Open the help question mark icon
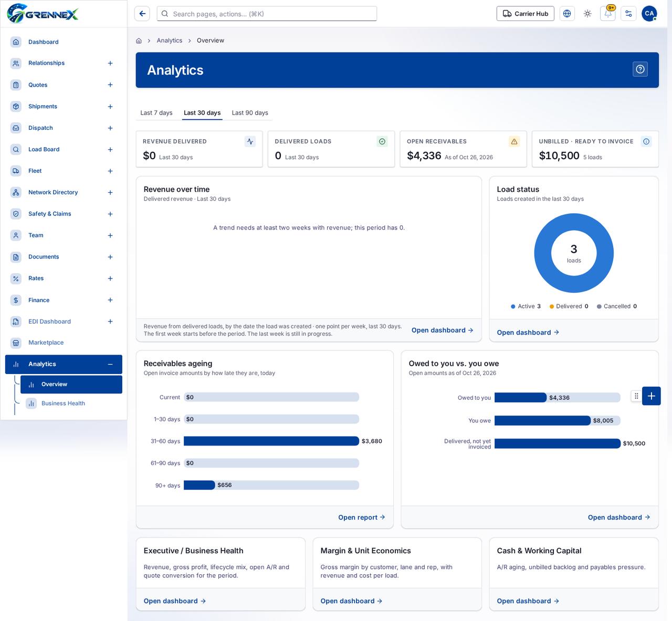672x621 pixels. point(640,69)
